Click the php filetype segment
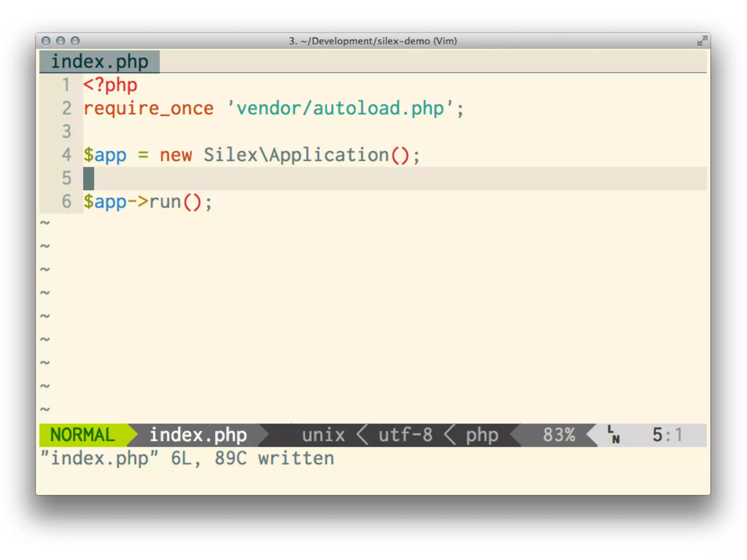747x560 pixels. tap(482, 435)
